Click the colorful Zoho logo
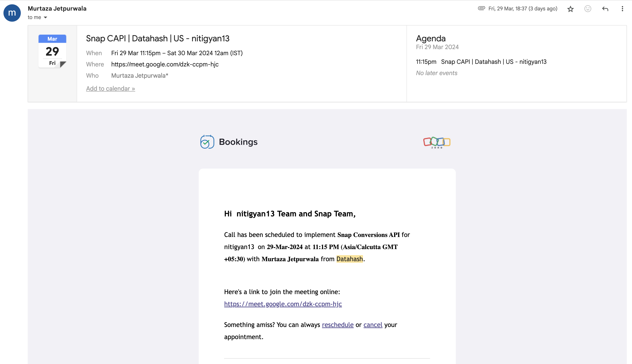The height and width of the screenshot is (364, 632). pyautogui.click(x=437, y=142)
